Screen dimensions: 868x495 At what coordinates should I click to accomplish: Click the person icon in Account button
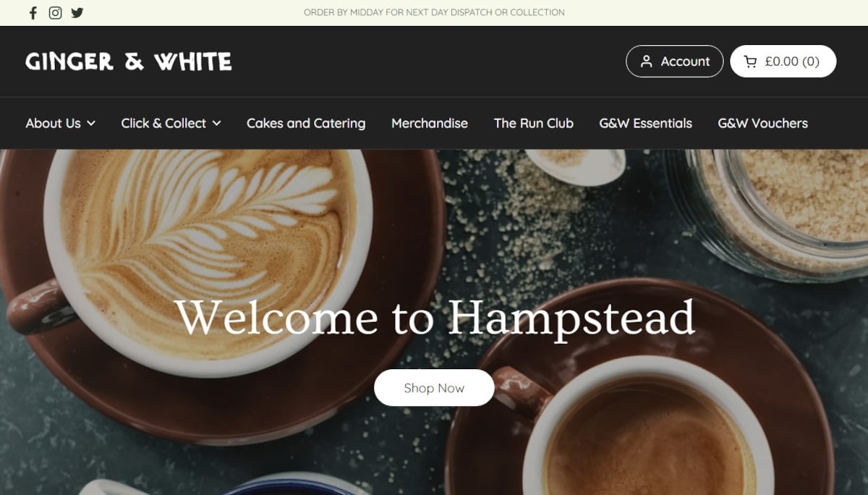click(647, 62)
